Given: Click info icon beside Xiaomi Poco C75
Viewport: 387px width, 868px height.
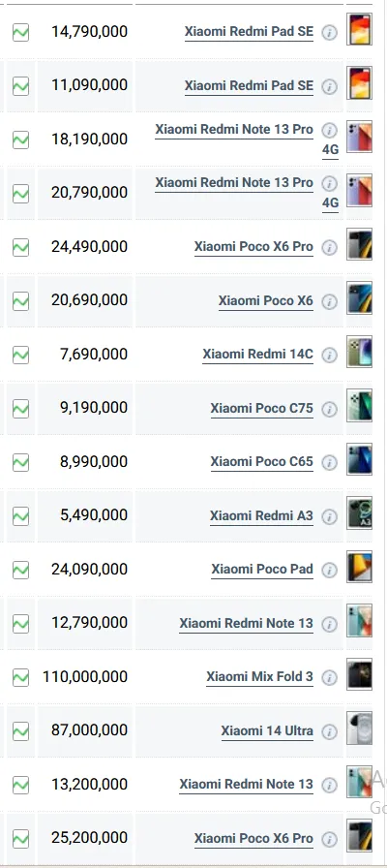Looking at the screenshot, I should 330,409.
